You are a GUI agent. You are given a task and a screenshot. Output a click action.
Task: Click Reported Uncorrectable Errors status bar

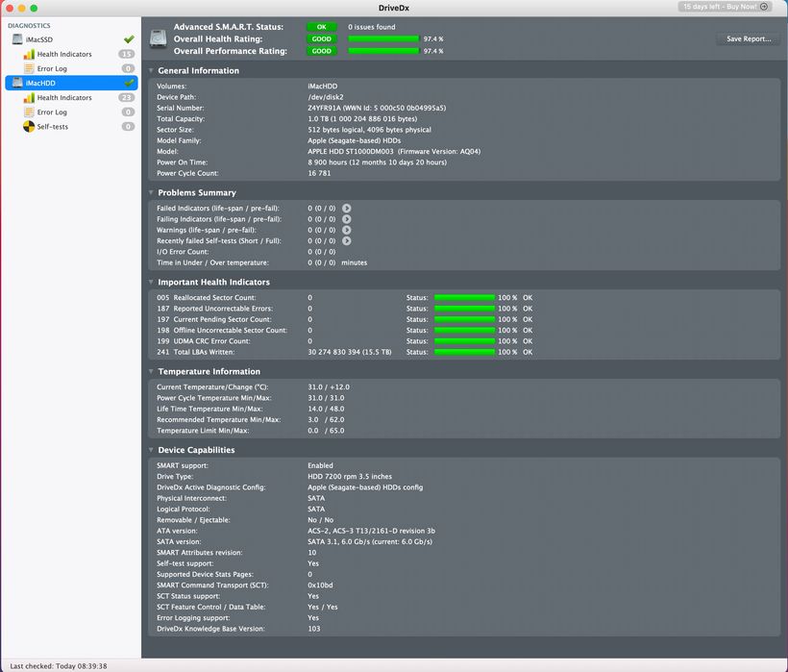tap(464, 309)
